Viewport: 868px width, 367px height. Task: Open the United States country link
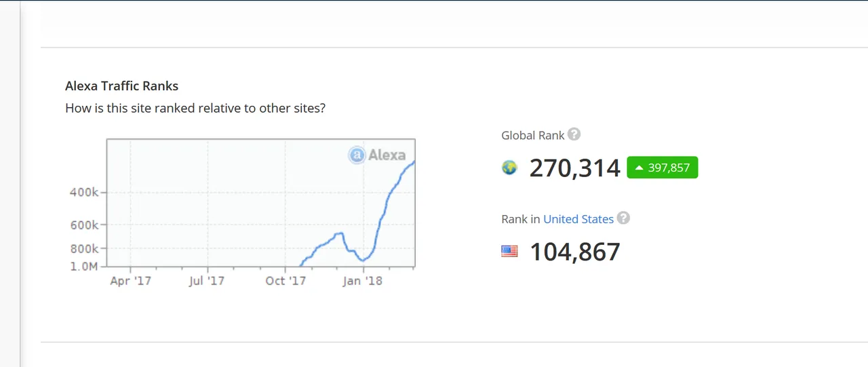click(578, 219)
